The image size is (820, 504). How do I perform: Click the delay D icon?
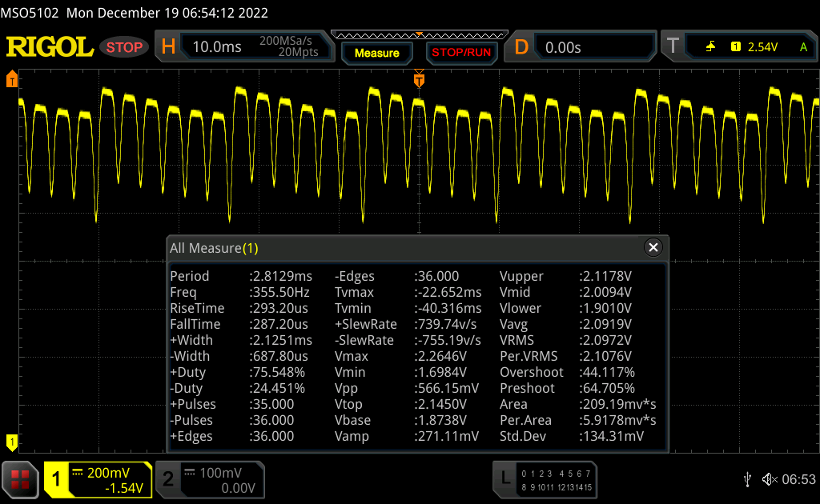[521, 47]
